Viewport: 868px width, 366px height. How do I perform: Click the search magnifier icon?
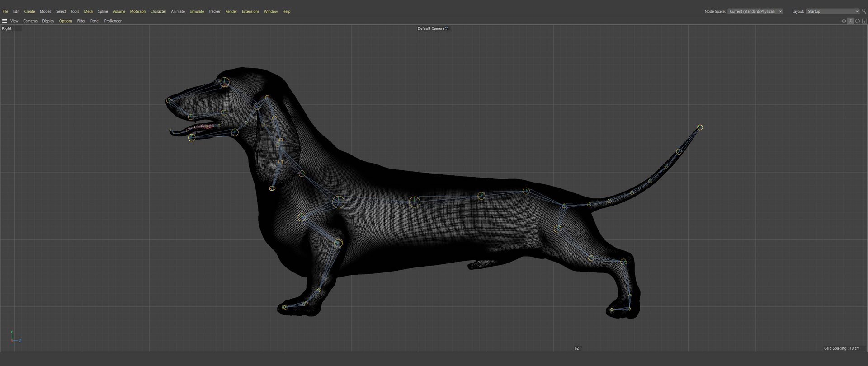pos(864,11)
